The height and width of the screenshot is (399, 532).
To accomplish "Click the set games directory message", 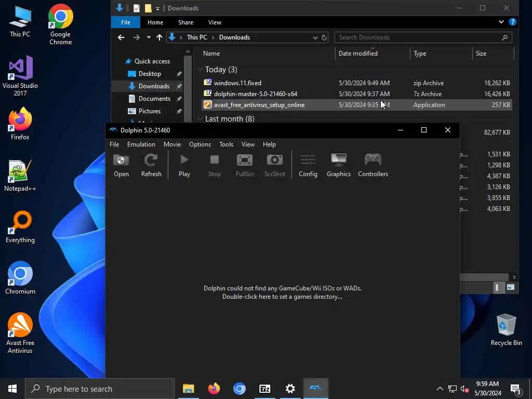I will click(x=282, y=292).
